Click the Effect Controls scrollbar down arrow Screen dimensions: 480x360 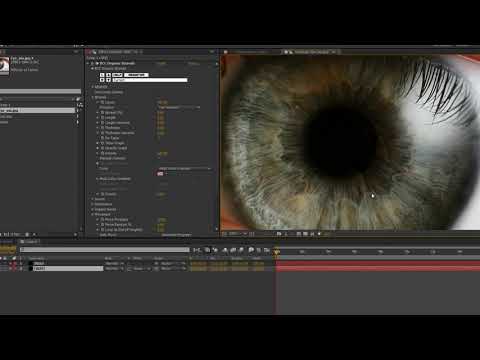(216, 229)
